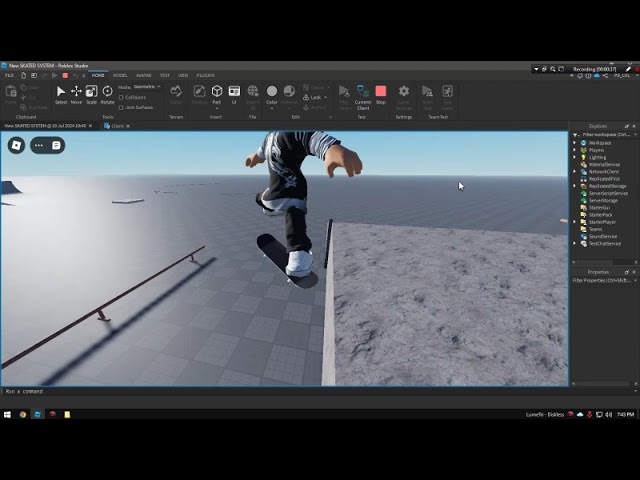This screenshot has width=640, height=480.
Task: Click the Filter workspace search field
Action: coord(607,134)
